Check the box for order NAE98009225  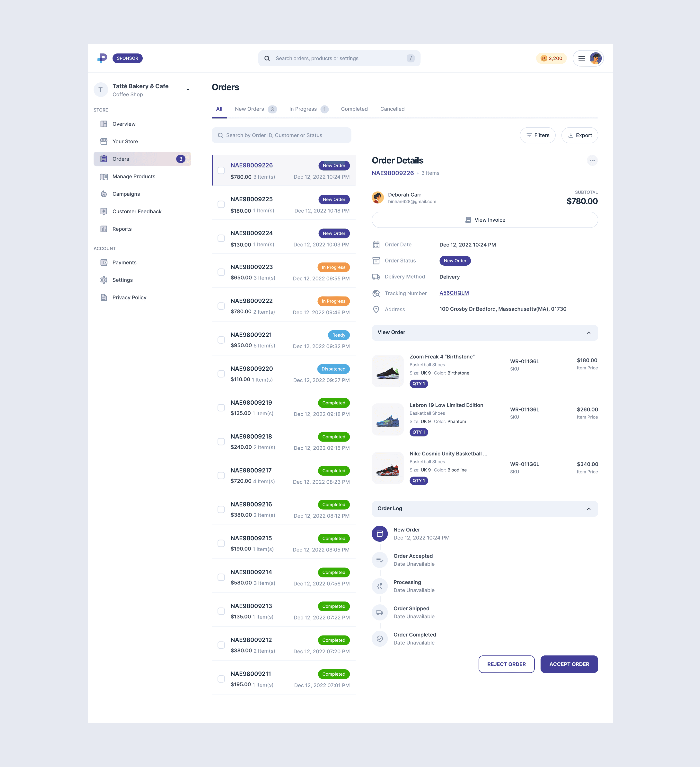[221, 205]
